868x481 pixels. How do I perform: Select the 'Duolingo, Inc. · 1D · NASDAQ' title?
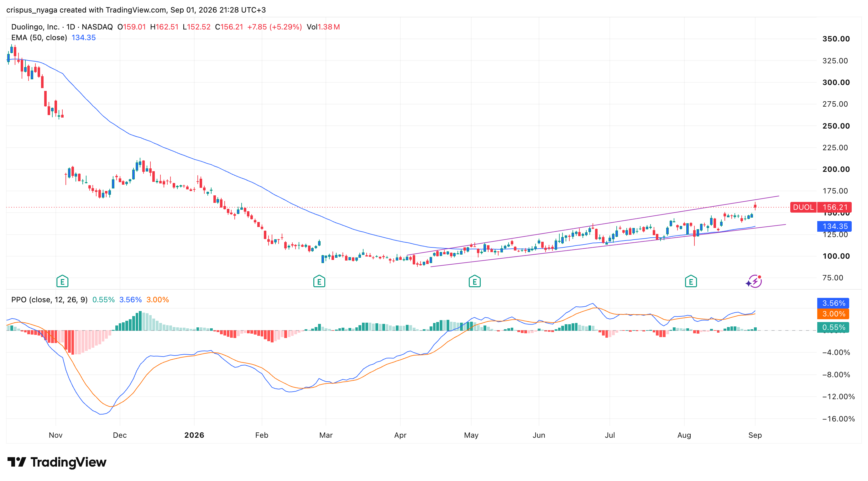coord(62,27)
